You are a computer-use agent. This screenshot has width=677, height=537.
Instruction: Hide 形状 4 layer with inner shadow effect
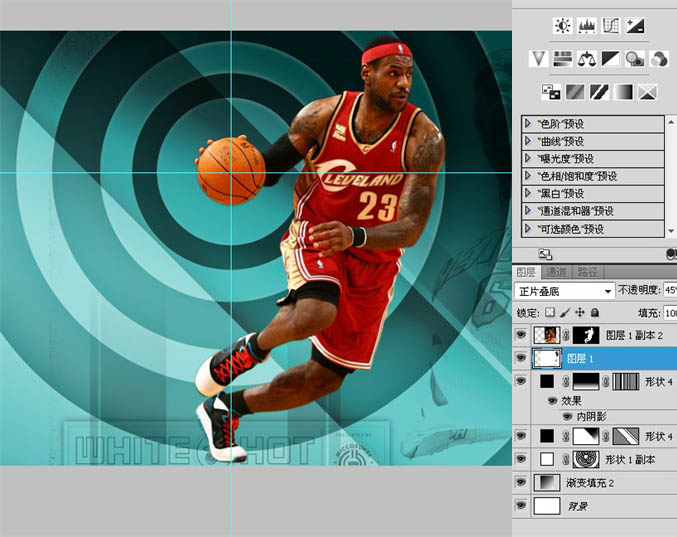pyautogui.click(x=521, y=381)
